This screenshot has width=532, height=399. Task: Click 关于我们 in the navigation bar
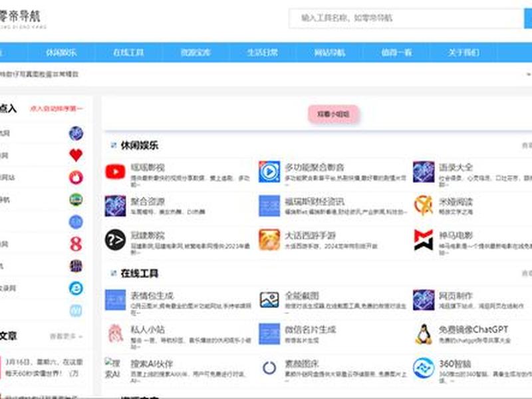pos(464,53)
